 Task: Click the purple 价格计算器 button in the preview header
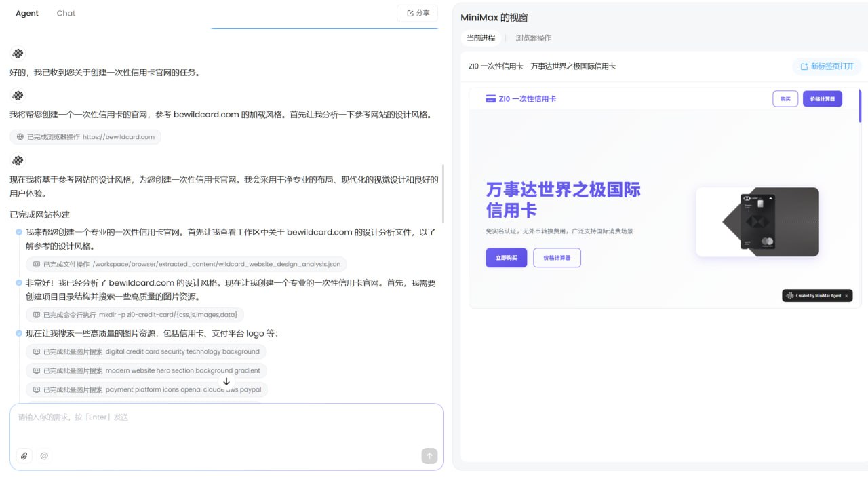point(823,99)
